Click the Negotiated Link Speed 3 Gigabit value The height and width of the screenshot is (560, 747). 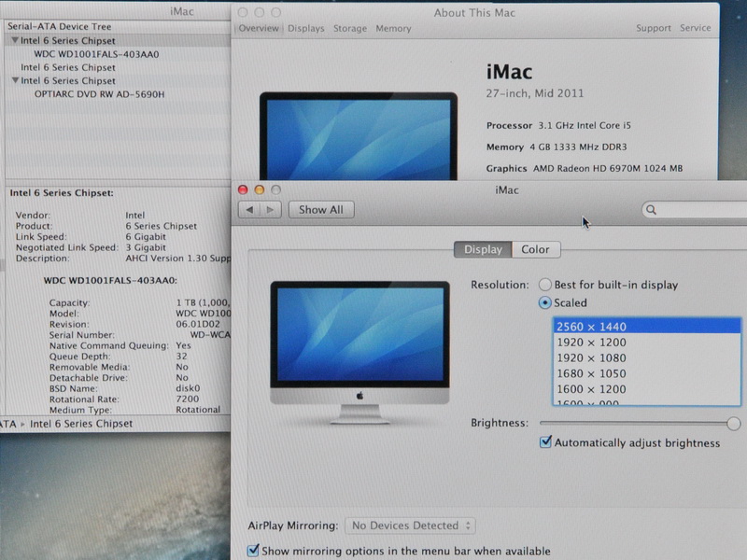click(x=146, y=247)
